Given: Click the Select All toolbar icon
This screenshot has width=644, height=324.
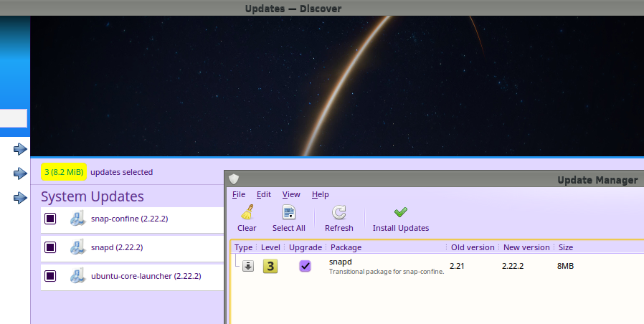Looking at the screenshot, I should point(289,212).
